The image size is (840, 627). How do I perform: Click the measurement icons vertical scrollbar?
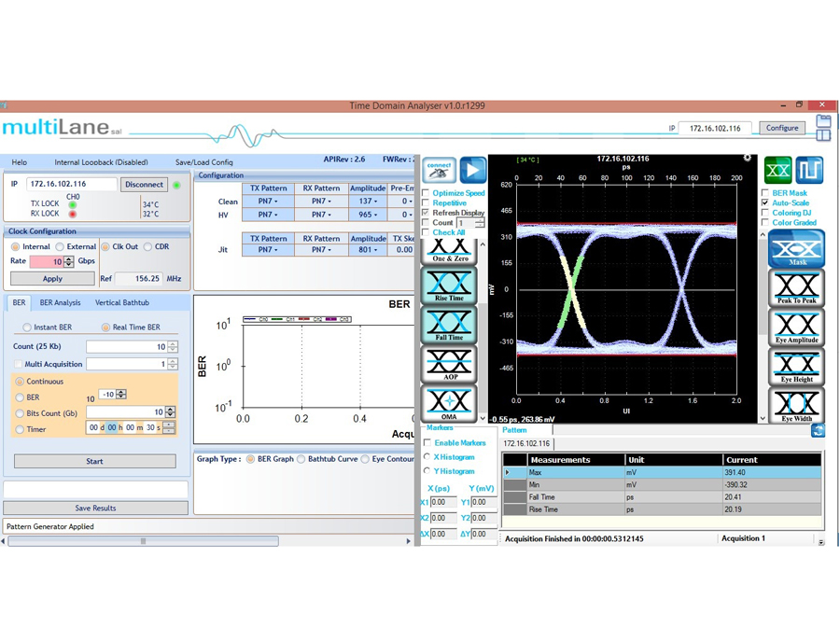pyautogui.click(x=483, y=331)
